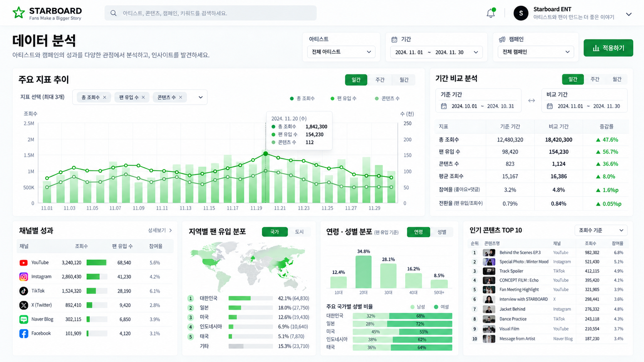Select 월간 tab in 기간 비교 분석

617,79
